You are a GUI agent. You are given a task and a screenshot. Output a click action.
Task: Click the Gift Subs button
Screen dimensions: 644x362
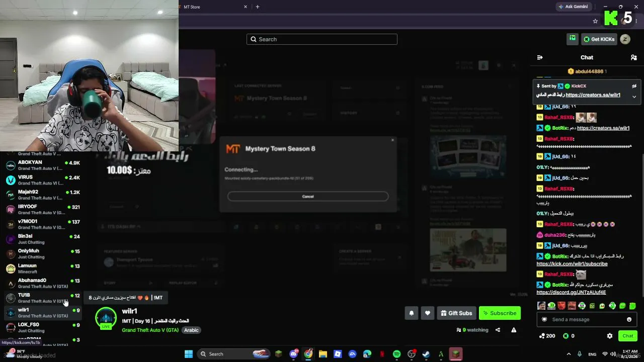coord(456,313)
